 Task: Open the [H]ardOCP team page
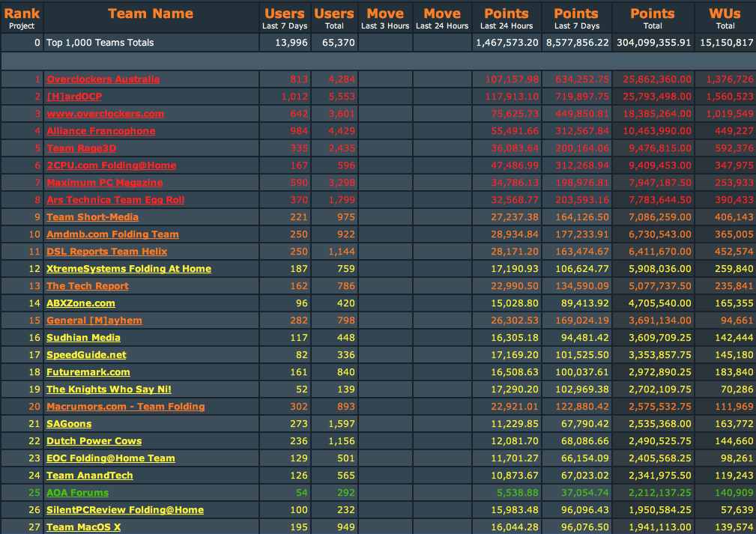point(74,97)
